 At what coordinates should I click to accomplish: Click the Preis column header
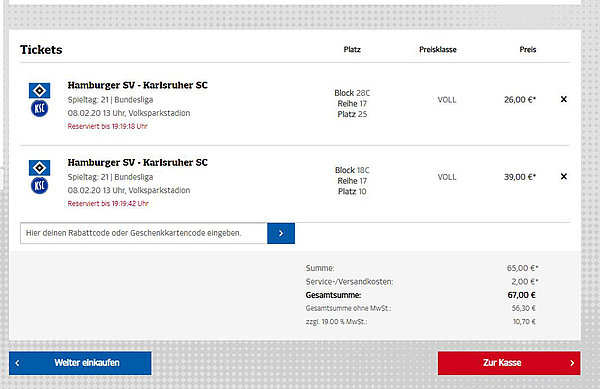pyautogui.click(x=528, y=49)
